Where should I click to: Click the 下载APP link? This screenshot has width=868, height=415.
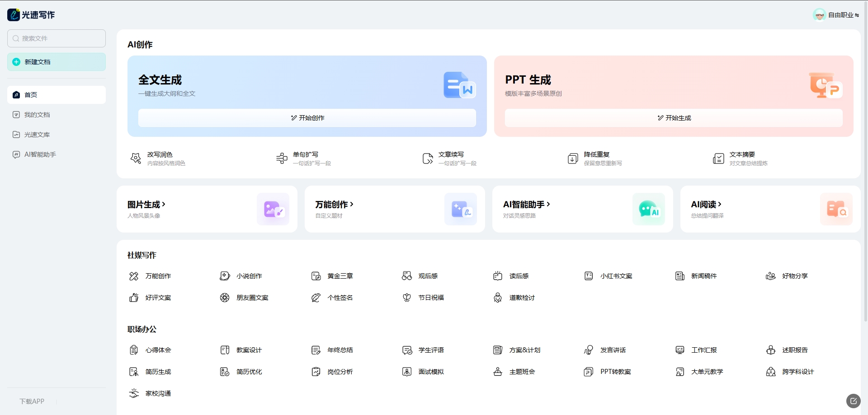coord(32,401)
